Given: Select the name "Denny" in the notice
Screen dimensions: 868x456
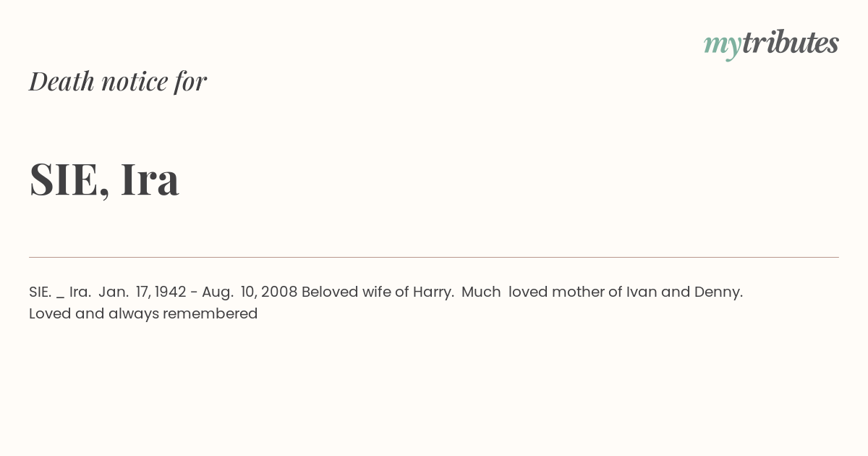Looking at the screenshot, I should pos(718,292).
